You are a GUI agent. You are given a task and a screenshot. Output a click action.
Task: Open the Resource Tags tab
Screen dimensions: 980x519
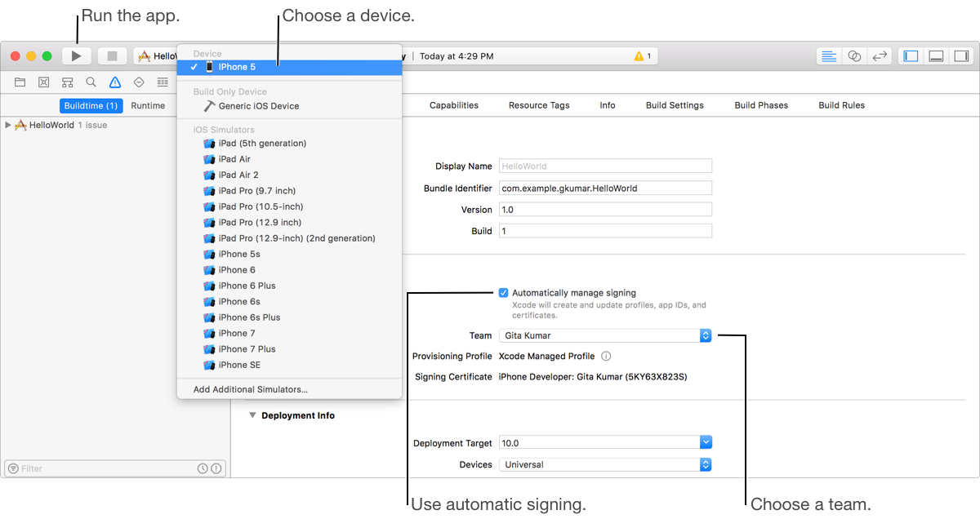click(x=539, y=105)
